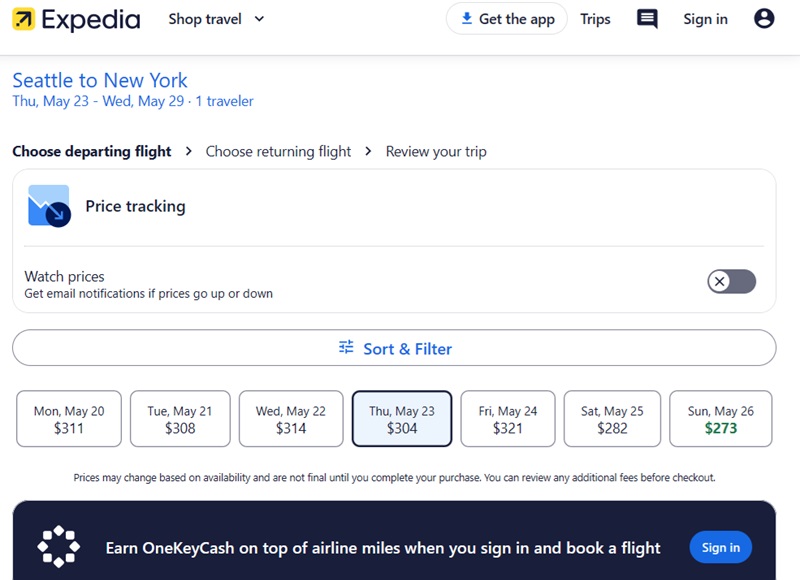Select the Sun, May 26 $273 fare
The image size is (800, 580).
coord(721,418)
